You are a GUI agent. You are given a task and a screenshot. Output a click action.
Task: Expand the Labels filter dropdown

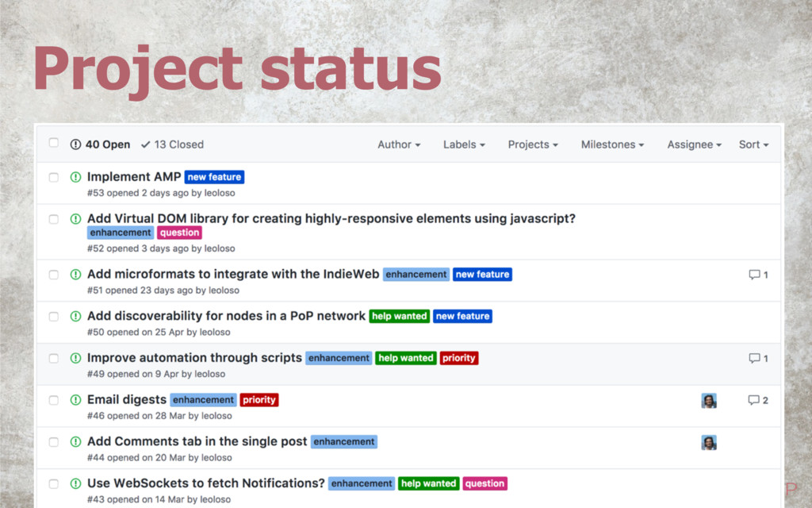(x=464, y=144)
